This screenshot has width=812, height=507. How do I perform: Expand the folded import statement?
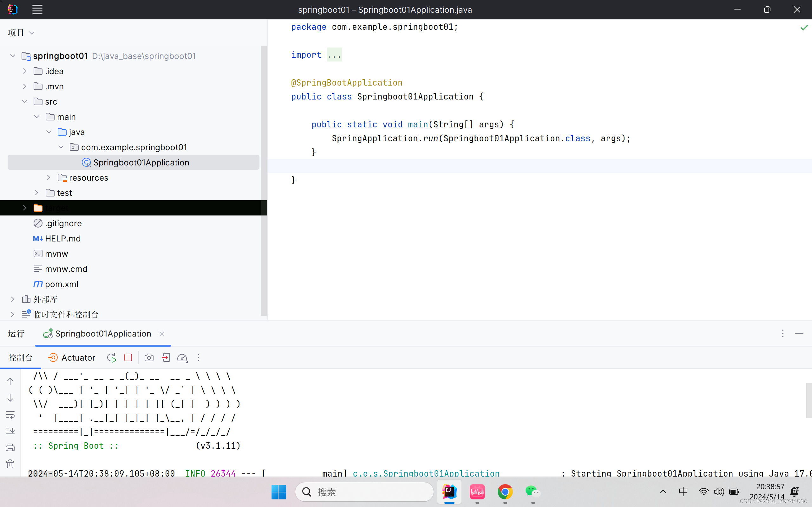pyautogui.click(x=334, y=55)
